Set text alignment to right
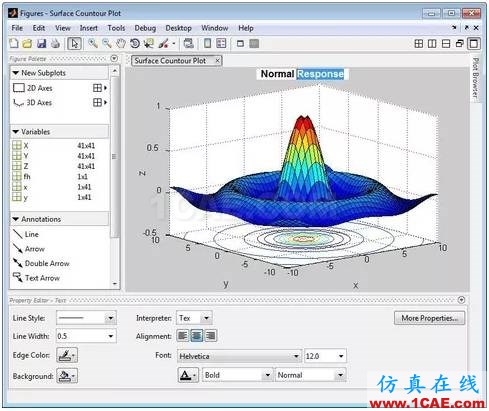This screenshot has height=411, width=489. [x=210, y=336]
